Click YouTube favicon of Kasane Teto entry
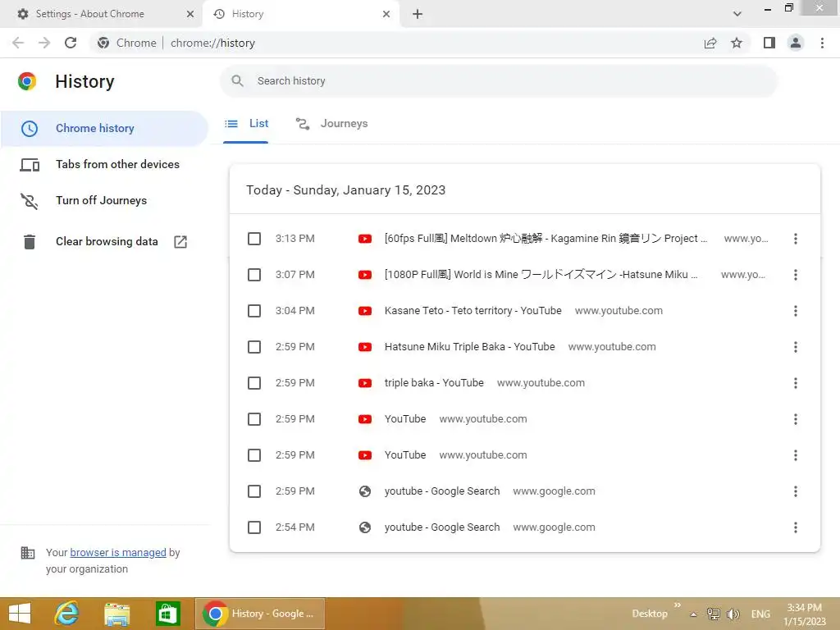The width and height of the screenshot is (840, 630). [365, 311]
